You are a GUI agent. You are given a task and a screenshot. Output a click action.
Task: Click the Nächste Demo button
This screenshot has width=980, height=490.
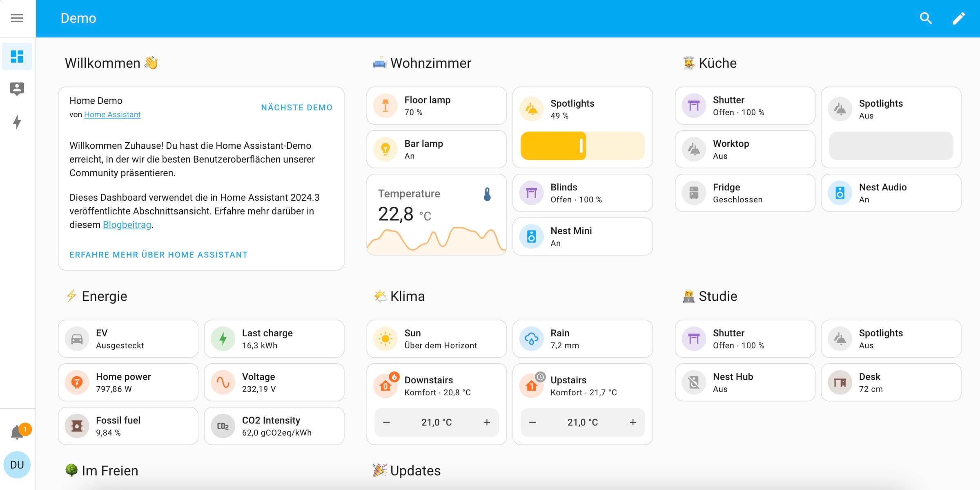(296, 107)
